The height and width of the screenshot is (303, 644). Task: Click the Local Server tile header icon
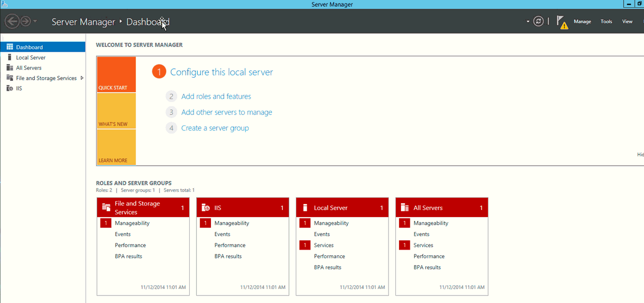[305, 208]
